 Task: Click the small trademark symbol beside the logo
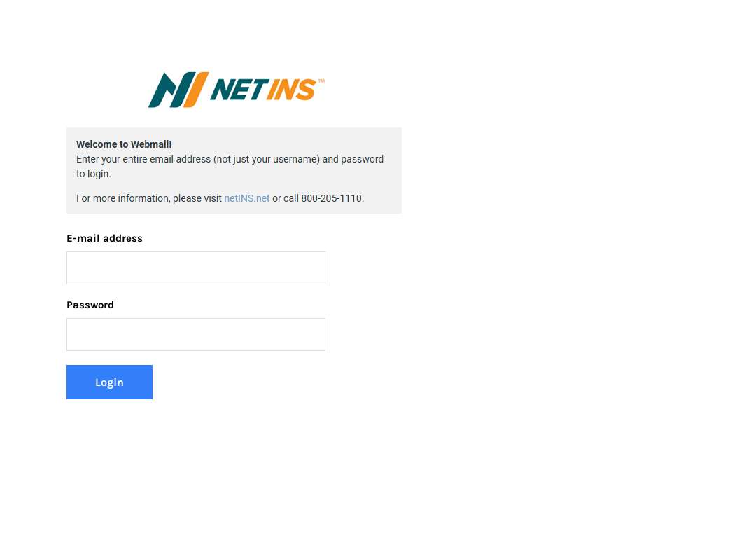(x=321, y=81)
